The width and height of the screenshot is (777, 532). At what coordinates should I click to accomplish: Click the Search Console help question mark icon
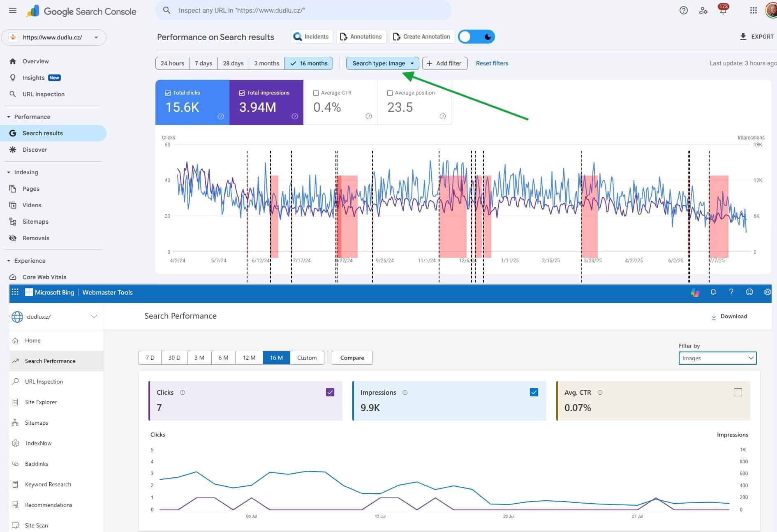point(683,11)
